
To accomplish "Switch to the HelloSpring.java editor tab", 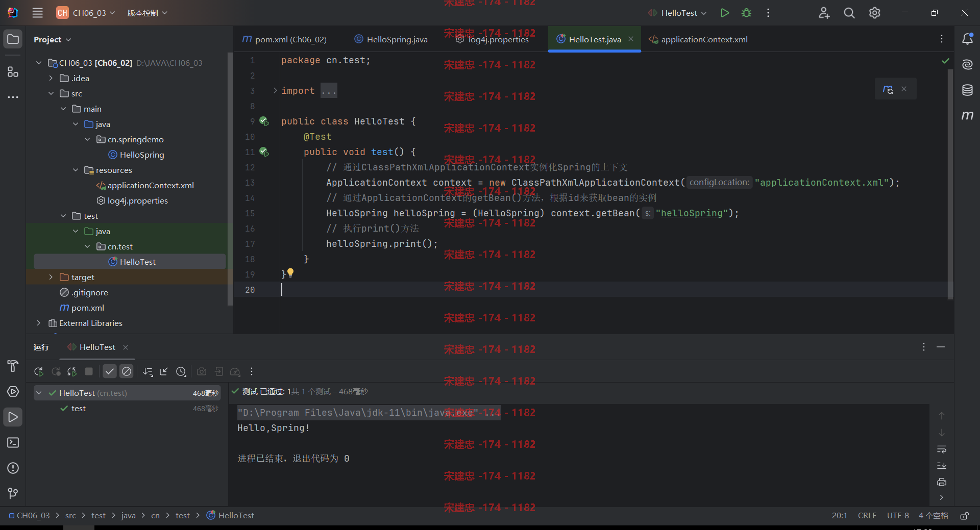I will tap(391, 39).
